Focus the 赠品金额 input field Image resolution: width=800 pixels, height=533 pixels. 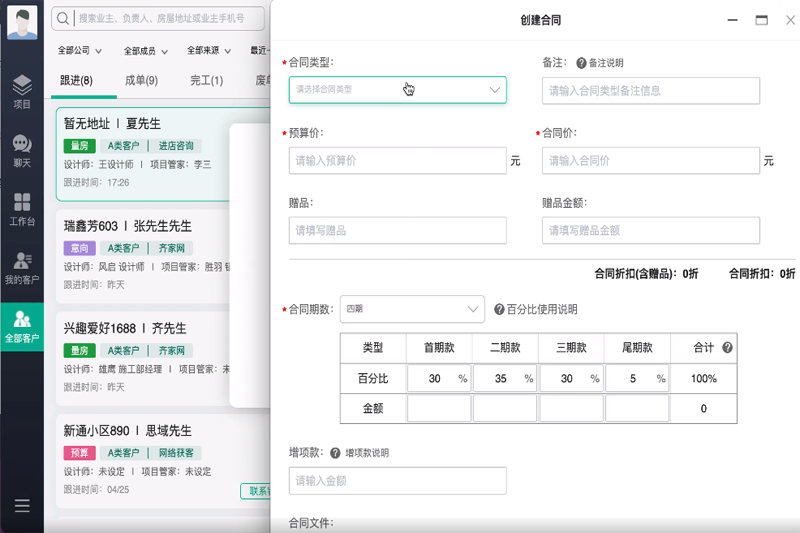point(651,231)
